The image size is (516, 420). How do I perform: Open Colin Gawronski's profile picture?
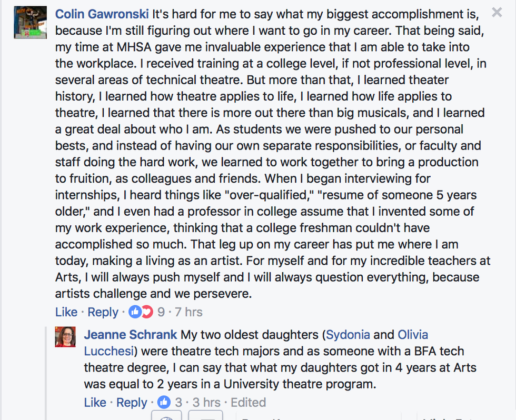26,23
